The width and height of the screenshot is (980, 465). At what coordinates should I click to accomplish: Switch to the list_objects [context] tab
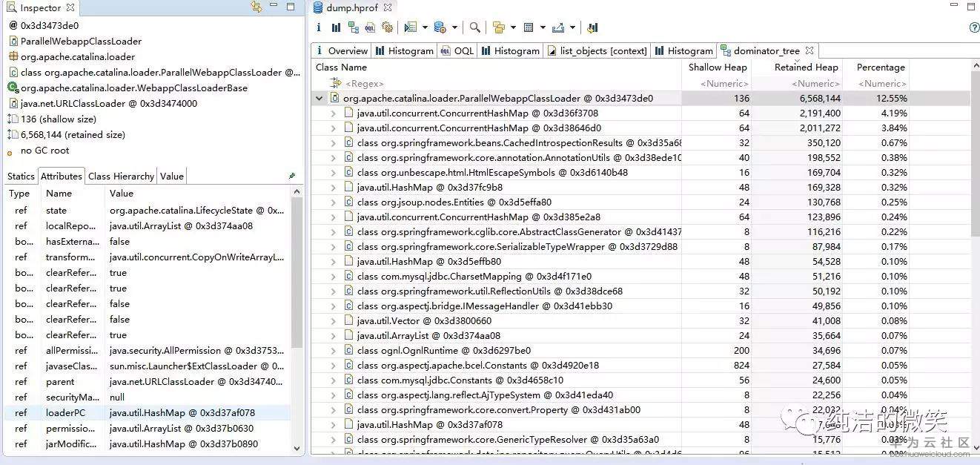point(597,50)
